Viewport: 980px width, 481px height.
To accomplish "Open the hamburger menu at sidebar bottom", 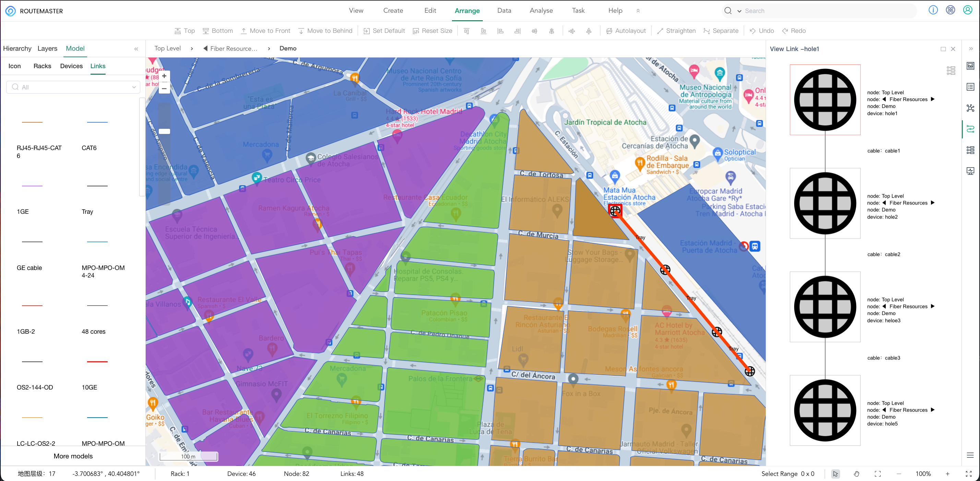I will [970, 455].
